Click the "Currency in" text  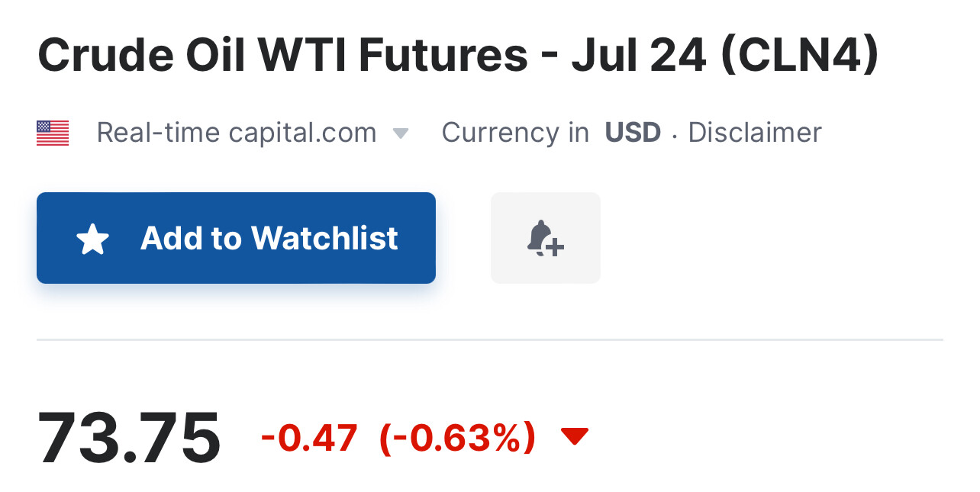pos(515,133)
